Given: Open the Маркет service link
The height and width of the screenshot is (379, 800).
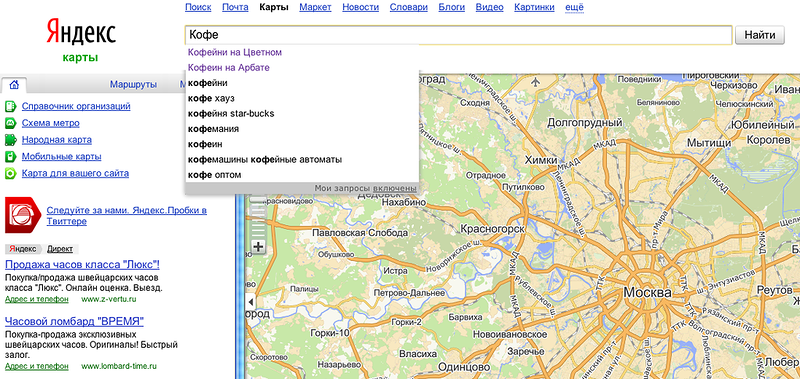Looking at the screenshot, I should [x=315, y=7].
